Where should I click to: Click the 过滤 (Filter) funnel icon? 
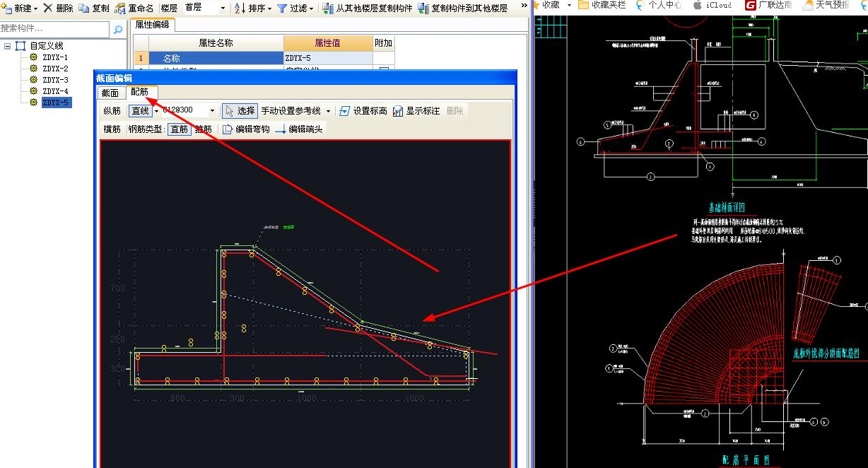click(283, 8)
